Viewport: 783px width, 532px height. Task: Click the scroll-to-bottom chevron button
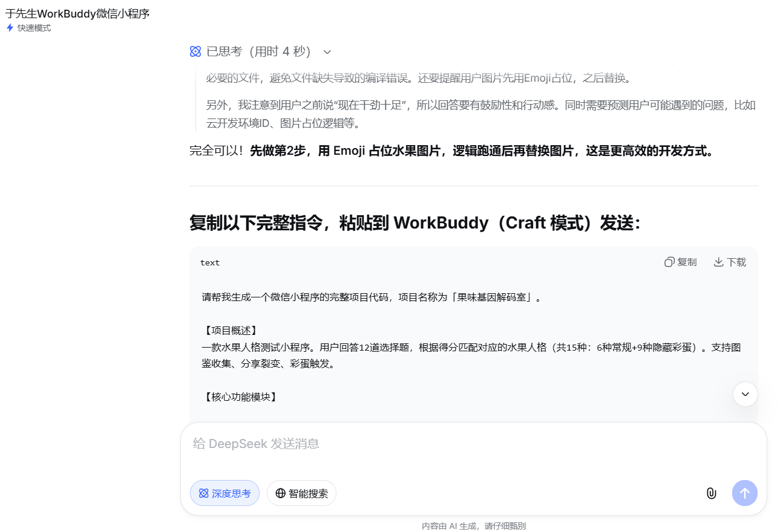(x=745, y=394)
